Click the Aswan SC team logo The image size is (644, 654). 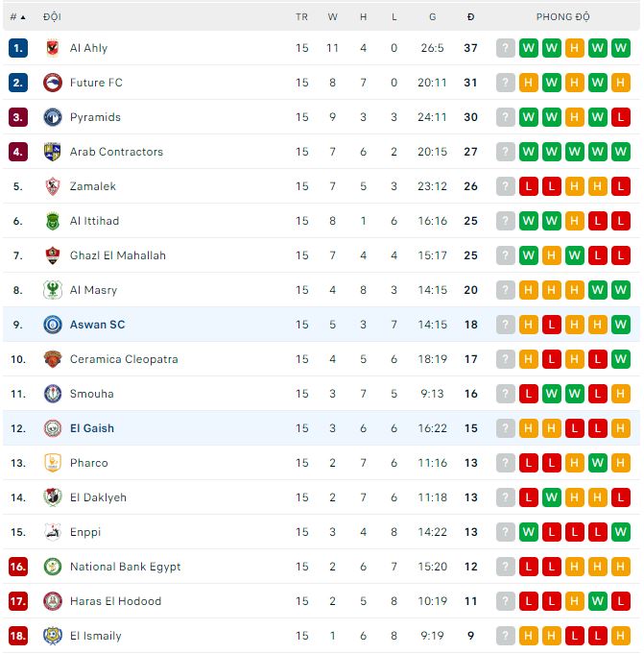point(52,325)
